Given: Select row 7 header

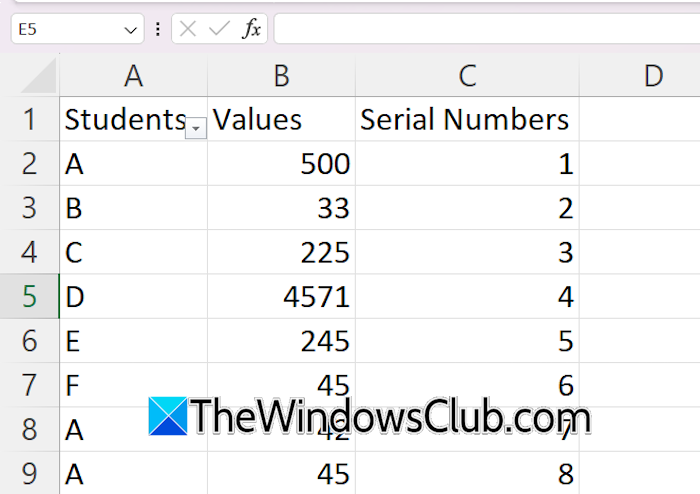Looking at the screenshot, I should tap(29, 385).
